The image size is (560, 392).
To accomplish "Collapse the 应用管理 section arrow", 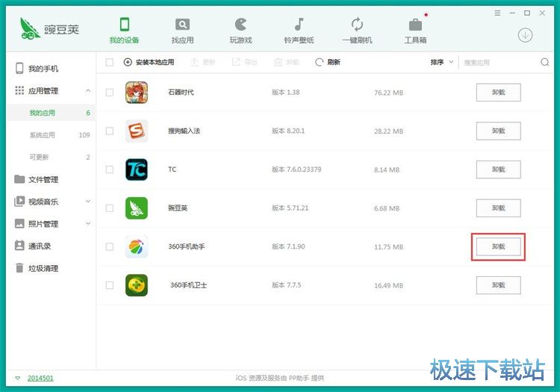I will click(88, 90).
